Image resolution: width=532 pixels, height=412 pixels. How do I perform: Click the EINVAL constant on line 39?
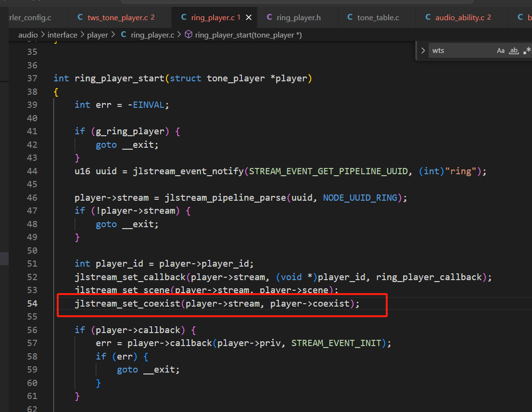tap(149, 105)
